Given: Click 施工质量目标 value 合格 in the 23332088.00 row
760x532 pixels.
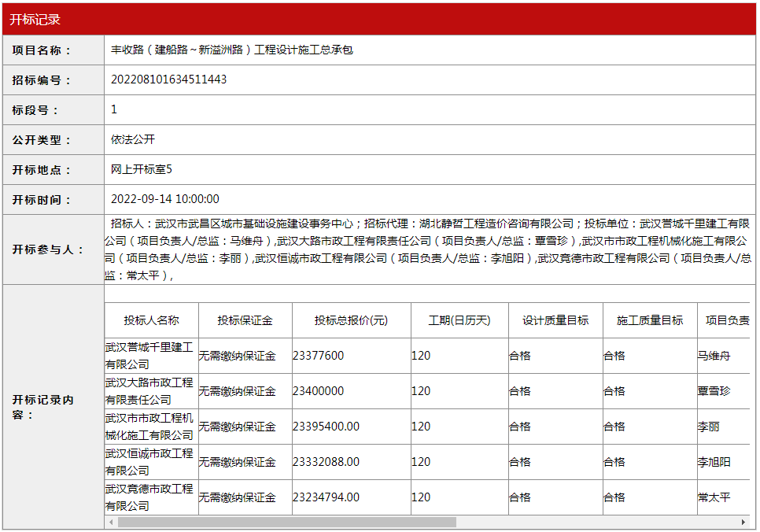Looking at the screenshot, I should [614, 462].
